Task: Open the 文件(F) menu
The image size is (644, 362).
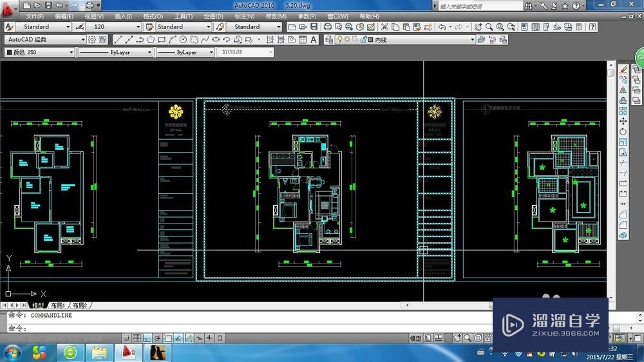Action: point(35,17)
